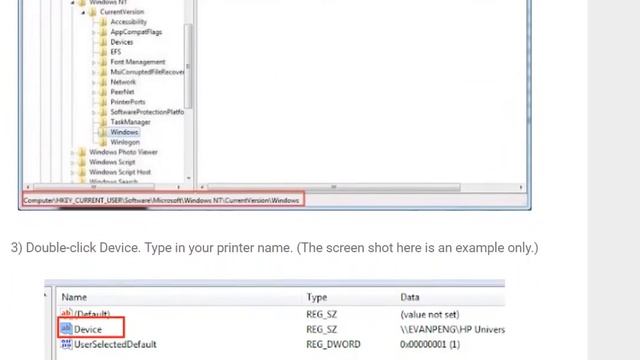640x360 pixels.
Task: Click the tree pane vertical scrollbar thumb
Action: tap(188, 66)
